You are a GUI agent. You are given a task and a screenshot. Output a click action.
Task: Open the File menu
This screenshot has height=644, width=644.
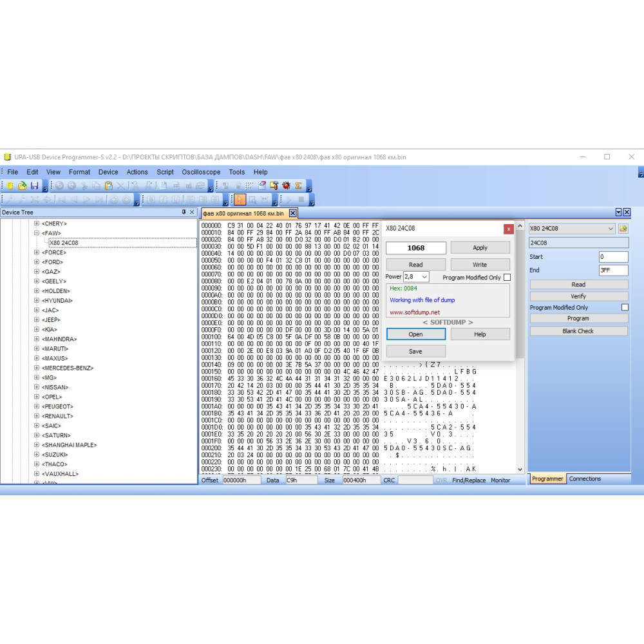pyautogui.click(x=13, y=172)
